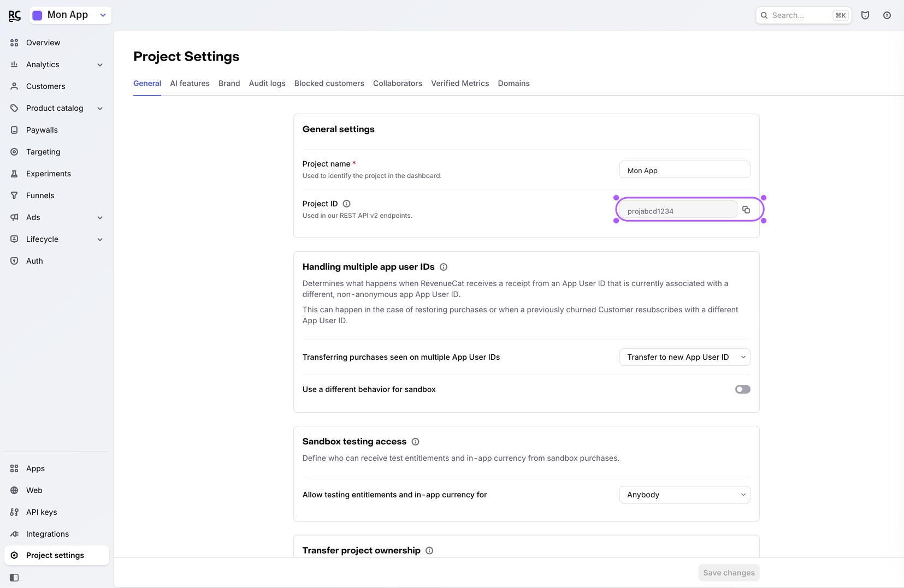Toggle Use a different behavior for sandbox
The image size is (904, 588).
(x=742, y=389)
